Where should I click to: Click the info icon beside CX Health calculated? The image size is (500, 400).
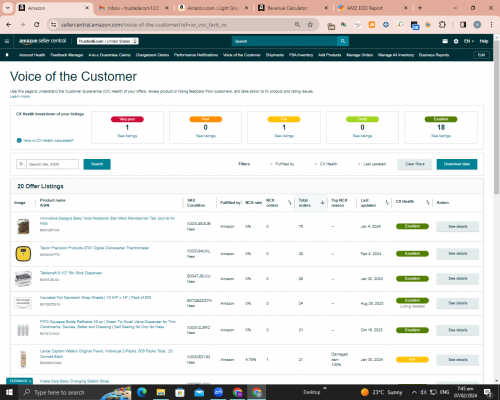pyautogui.click(x=19, y=140)
